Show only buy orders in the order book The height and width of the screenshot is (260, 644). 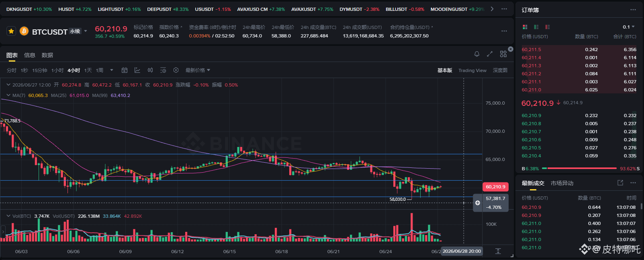(x=536, y=27)
